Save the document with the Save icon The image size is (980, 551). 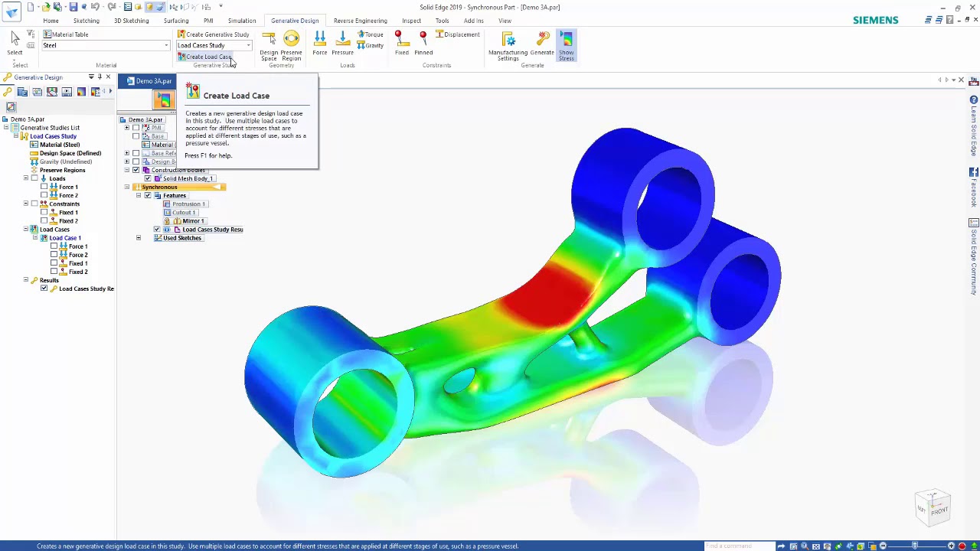click(x=73, y=7)
